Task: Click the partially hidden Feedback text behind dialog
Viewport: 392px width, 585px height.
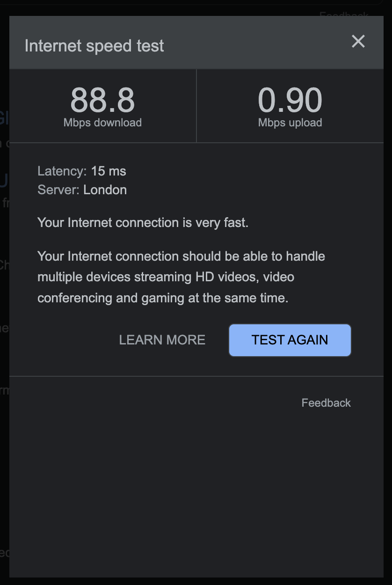Action: [344, 15]
